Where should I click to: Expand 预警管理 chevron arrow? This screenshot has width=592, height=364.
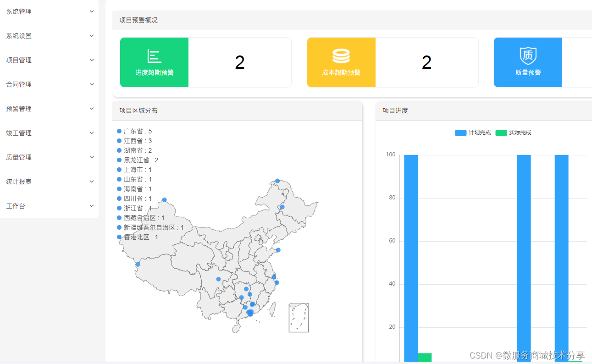92,109
